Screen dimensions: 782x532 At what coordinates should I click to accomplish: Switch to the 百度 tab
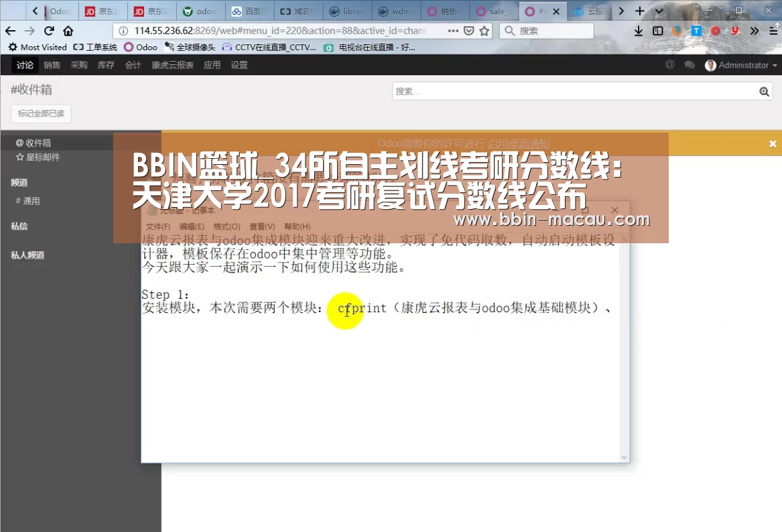click(249, 11)
